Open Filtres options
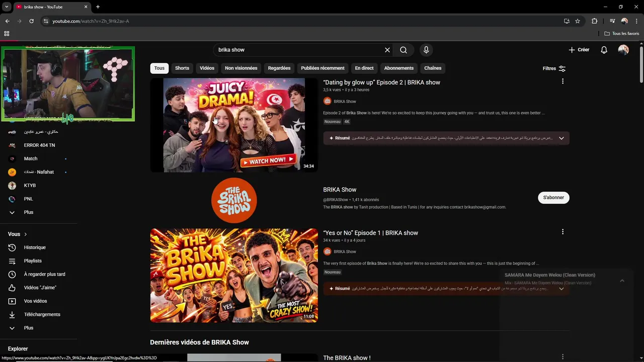The width and height of the screenshot is (644, 362). [554, 68]
